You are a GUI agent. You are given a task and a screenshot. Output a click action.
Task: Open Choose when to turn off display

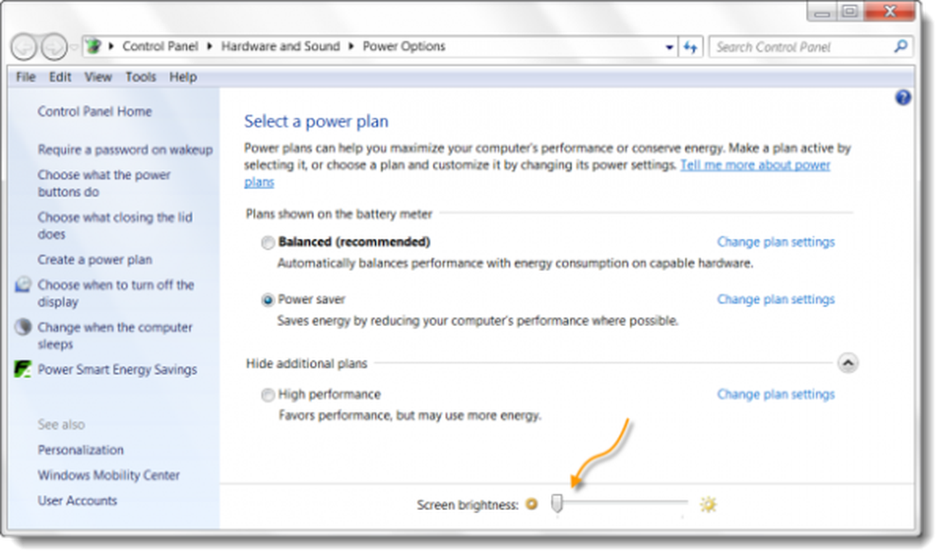(115, 294)
